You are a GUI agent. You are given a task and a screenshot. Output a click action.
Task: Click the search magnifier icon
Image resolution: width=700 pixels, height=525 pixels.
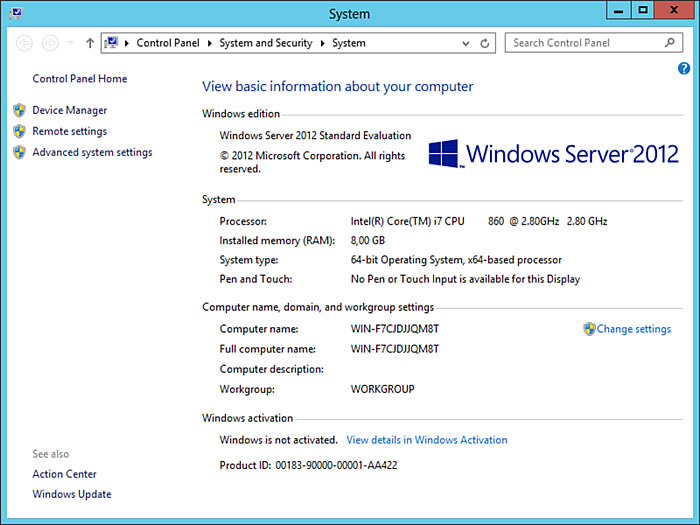point(670,43)
